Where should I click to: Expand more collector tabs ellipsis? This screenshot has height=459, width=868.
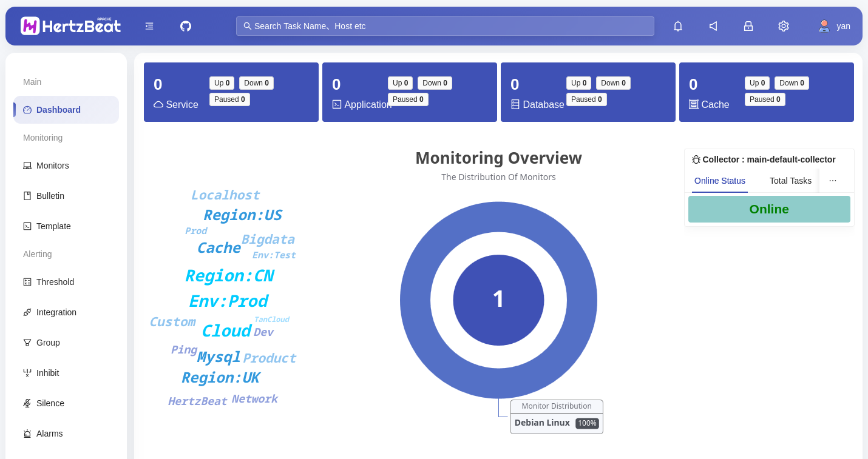[x=833, y=181]
